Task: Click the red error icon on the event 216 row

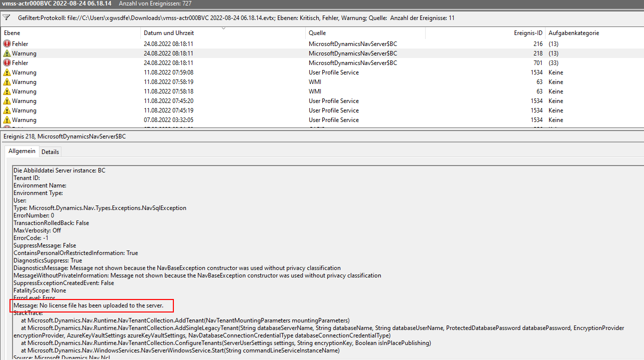Action: point(5,43)
